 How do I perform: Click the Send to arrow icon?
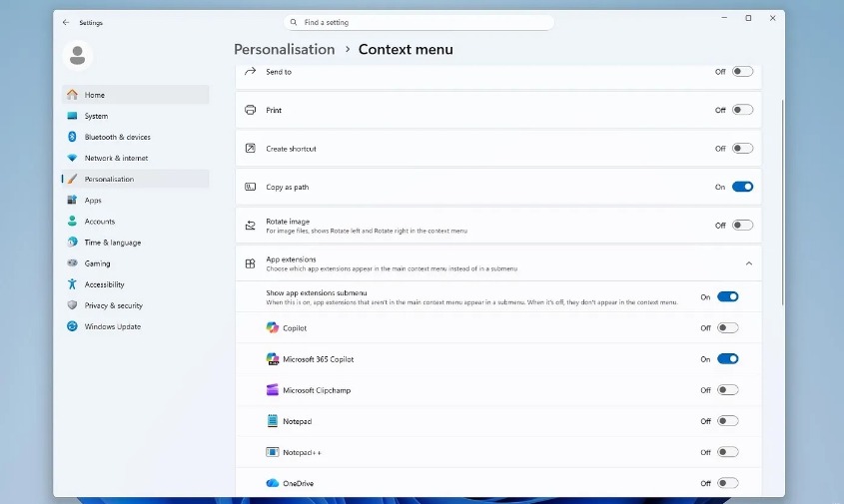(x=251, y=71)
